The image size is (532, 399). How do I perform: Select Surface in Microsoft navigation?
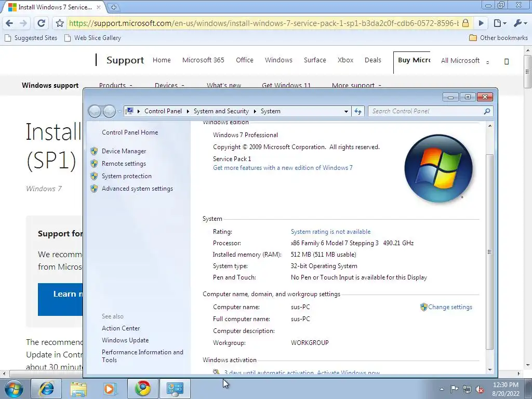click(x=314, y=60)
